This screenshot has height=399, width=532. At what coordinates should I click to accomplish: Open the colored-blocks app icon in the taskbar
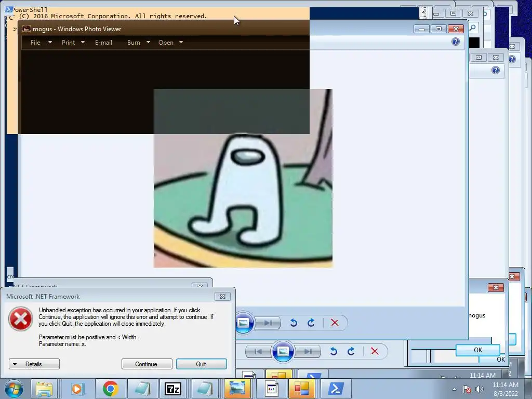point(302,389)
